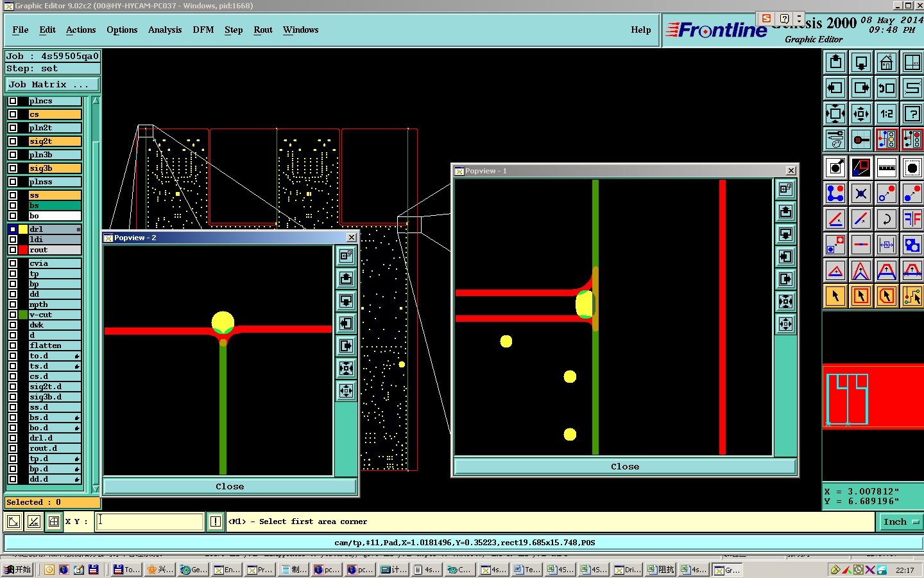Click the pan down arrow icon
Image resolution: width=924 pixels, height=578 pixels.
pyautogui.click(x=861, y=62)
